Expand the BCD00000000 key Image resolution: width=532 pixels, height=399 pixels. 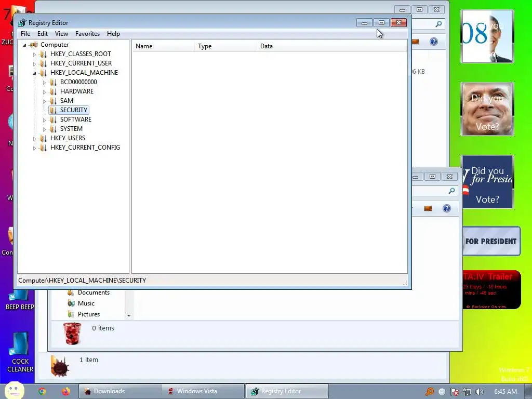tap(44, 83)
